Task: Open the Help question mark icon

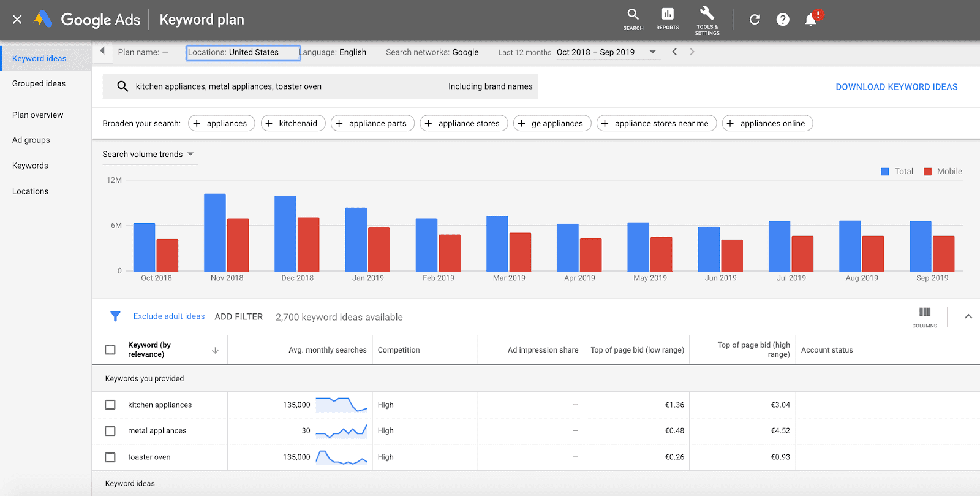Action: click(783, 20)
